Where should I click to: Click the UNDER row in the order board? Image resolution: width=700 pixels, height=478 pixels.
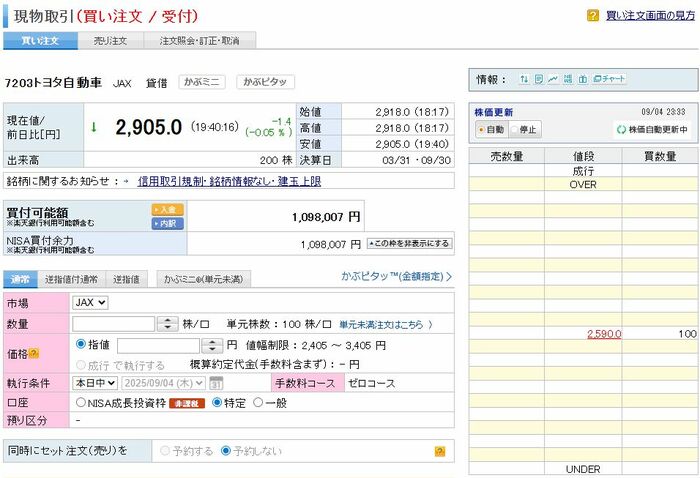[583, 469]
